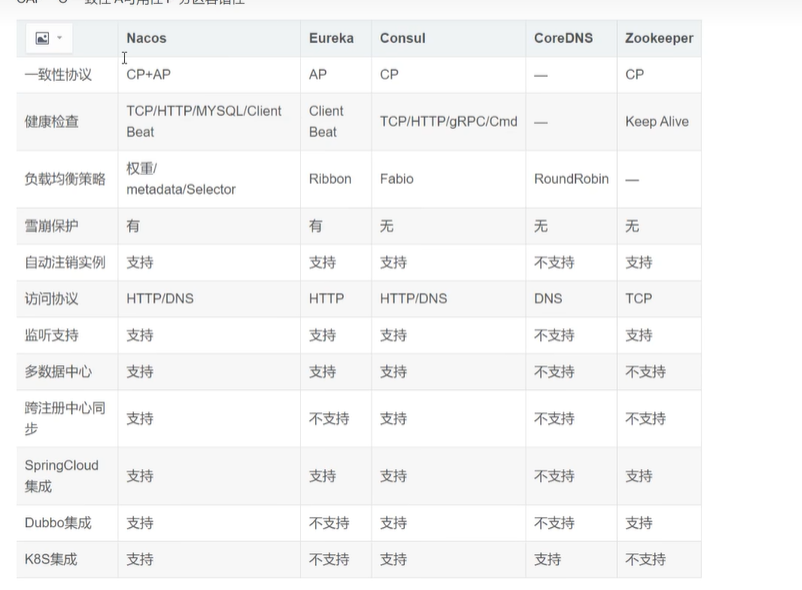Select the Eureka column header
This screenshot has height=590, width=802.
(331, 38)
